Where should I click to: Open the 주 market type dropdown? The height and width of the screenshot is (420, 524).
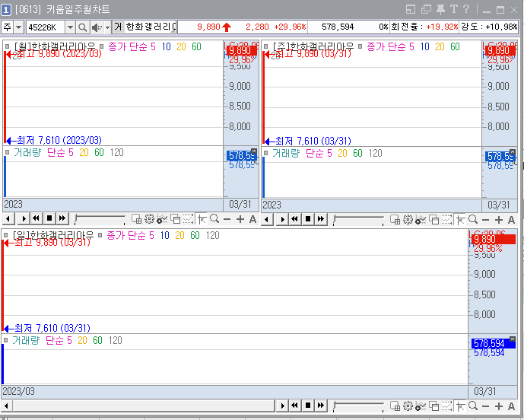coord(19,27)
